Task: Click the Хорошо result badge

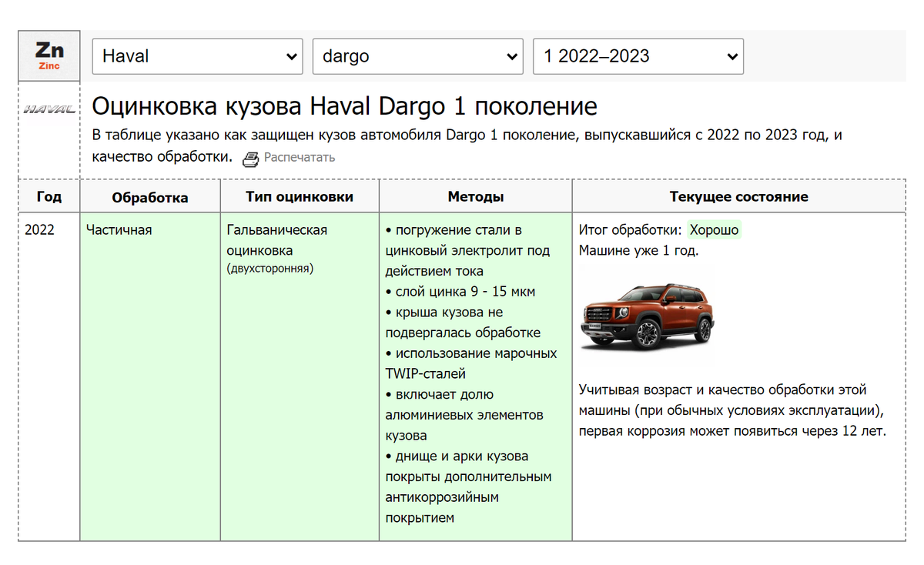Action: (715, 229)
